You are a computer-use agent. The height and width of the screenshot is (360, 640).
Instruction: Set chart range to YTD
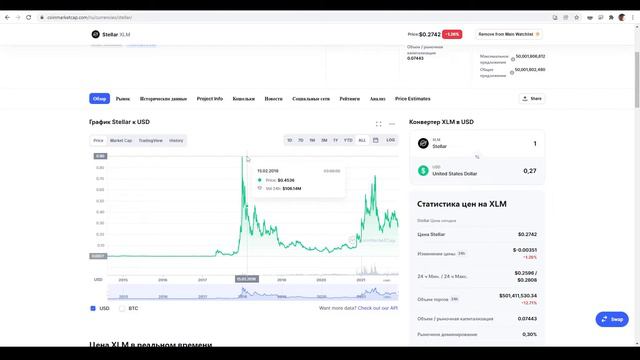click(x=348, y=140)
